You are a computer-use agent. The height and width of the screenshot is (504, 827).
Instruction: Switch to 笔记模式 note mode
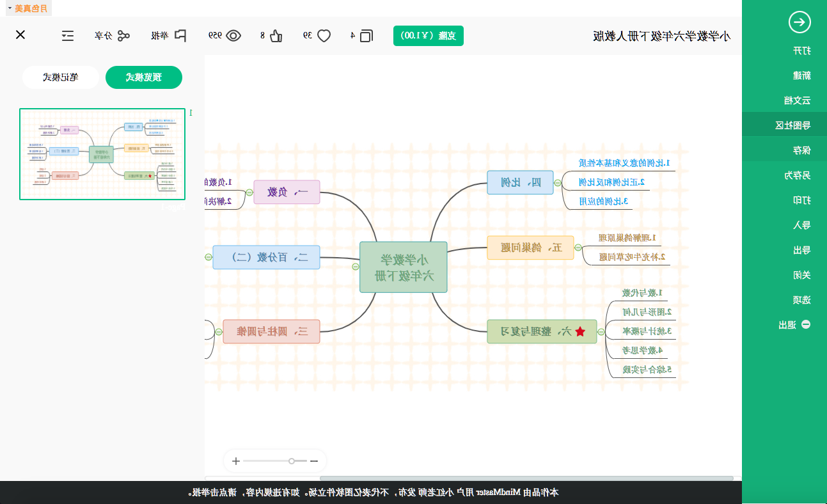click(61, 77)
